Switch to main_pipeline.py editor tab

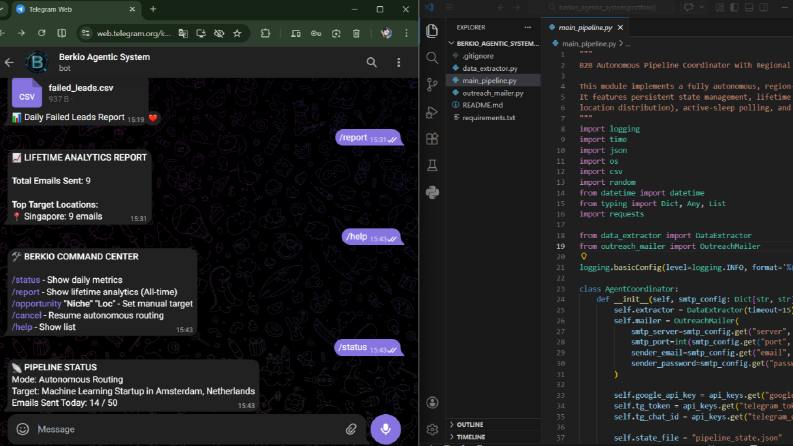point(585,27)
